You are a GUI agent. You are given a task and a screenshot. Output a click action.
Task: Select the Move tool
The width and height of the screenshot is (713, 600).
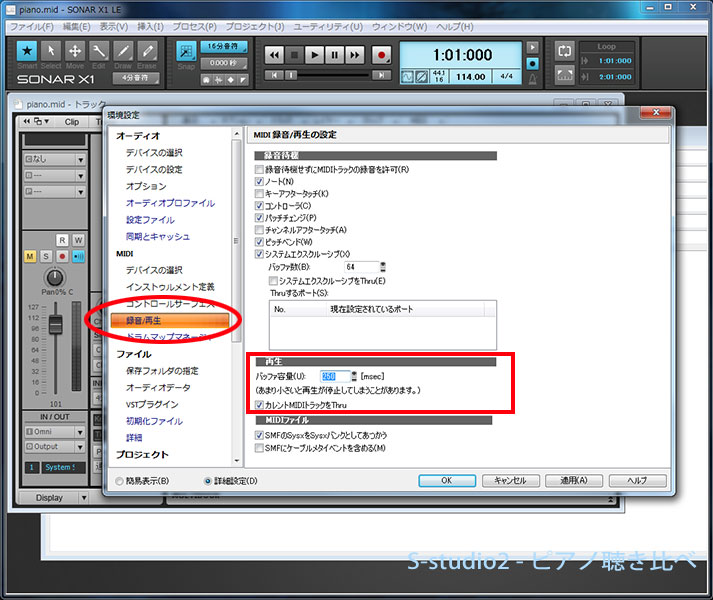(75, 51)
